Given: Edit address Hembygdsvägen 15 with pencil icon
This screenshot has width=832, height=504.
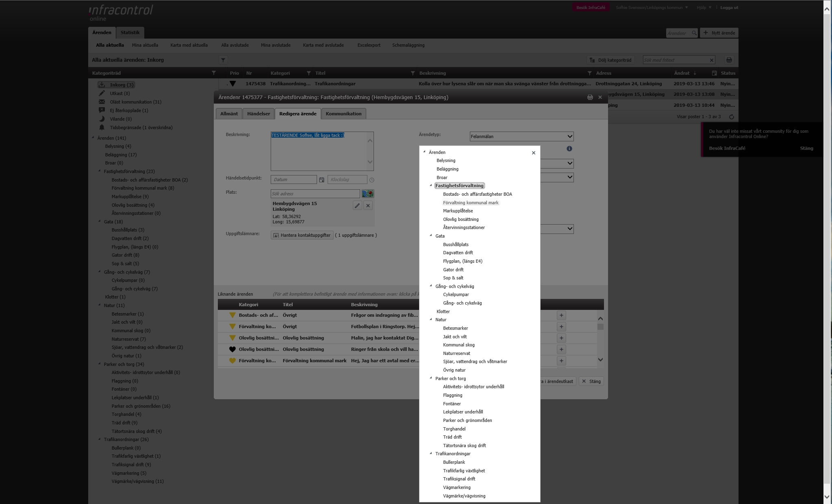Looking at the screenshot, I should (x=357, y=205).
